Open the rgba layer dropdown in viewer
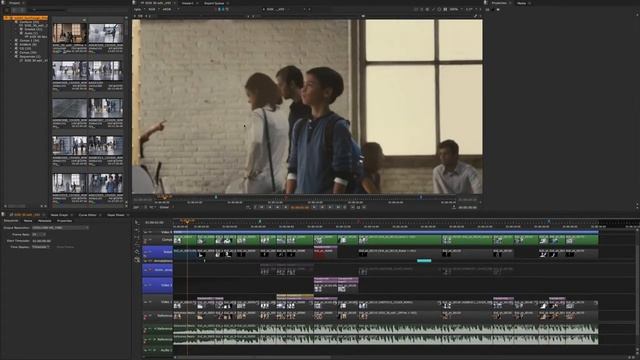This screenshot has height=360, width=640. (x=138, y=9)
